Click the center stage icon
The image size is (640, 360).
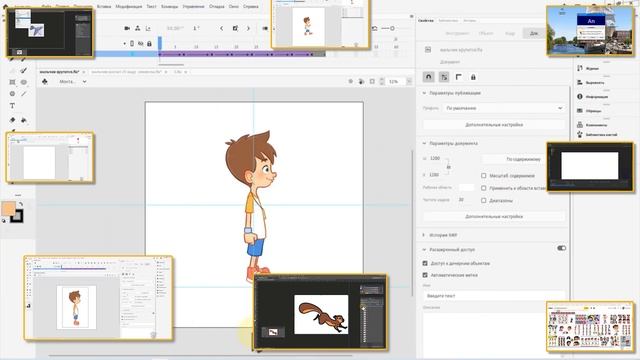(x=351, y=81)
